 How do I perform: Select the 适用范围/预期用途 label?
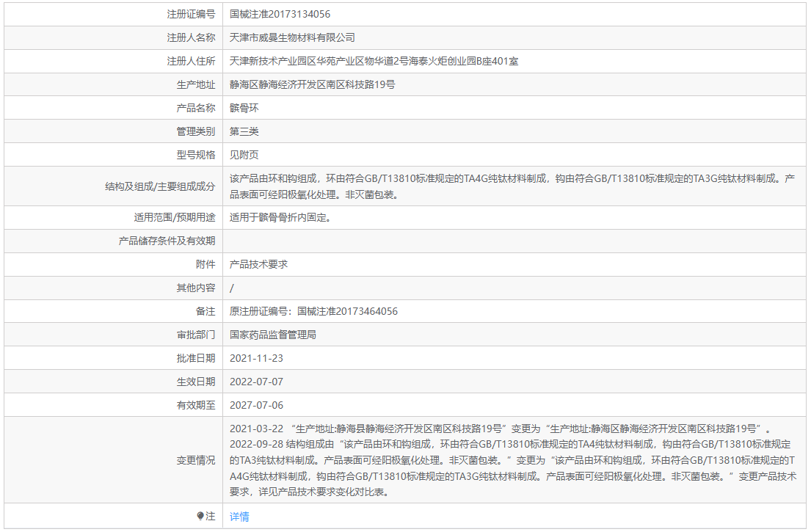174,218
